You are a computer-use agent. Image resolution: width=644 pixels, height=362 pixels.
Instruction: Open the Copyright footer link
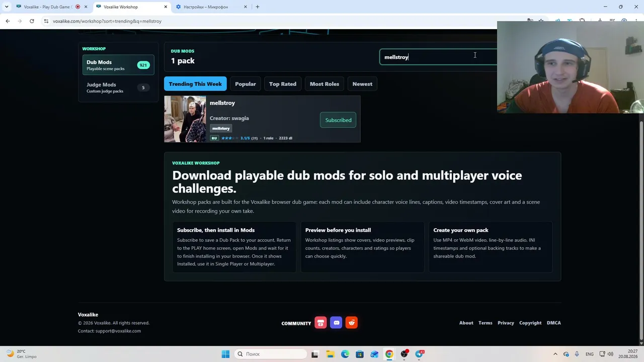click(530, 323)
